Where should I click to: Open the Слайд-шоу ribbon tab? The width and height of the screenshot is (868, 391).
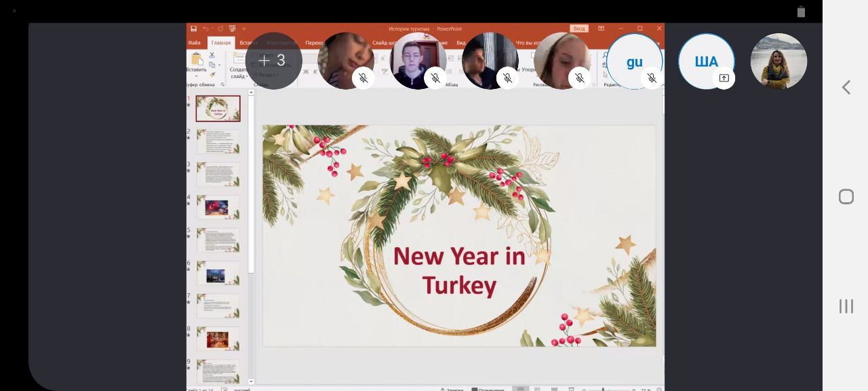tap(385, 43)
